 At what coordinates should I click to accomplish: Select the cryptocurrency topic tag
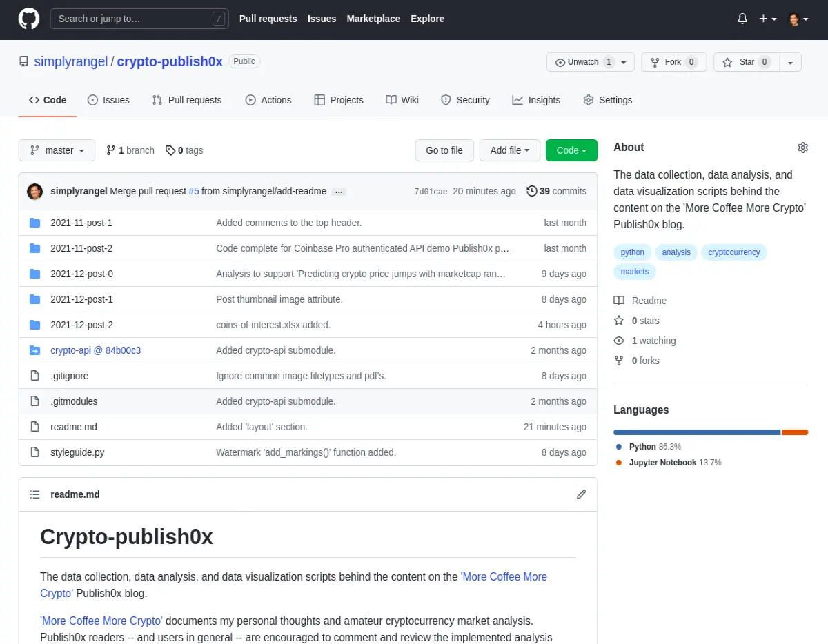click(x=734, y=252)
